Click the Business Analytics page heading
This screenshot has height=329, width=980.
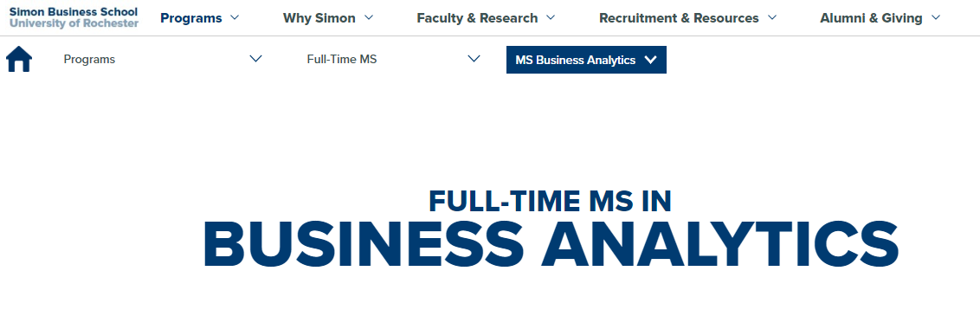[551, 242]
